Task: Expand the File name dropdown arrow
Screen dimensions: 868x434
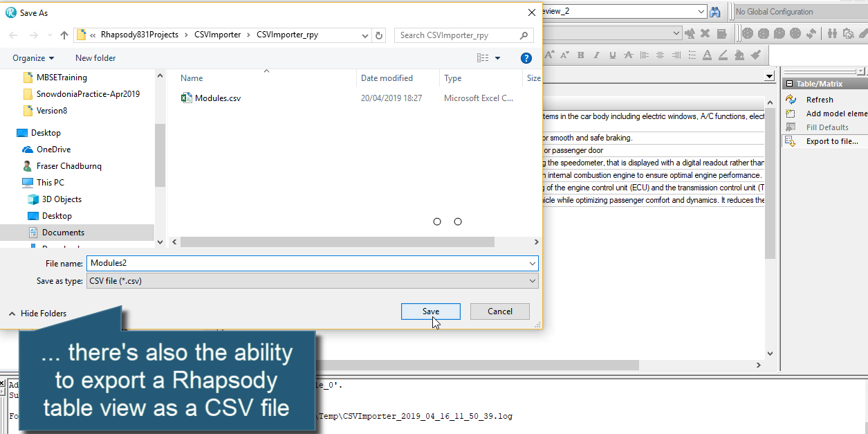Action: 531,263
